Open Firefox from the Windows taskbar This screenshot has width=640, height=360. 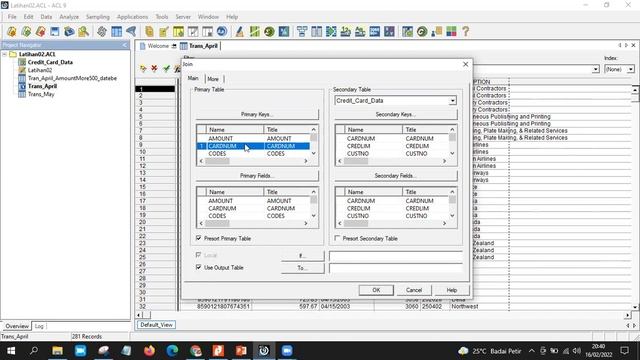point(149,351)
